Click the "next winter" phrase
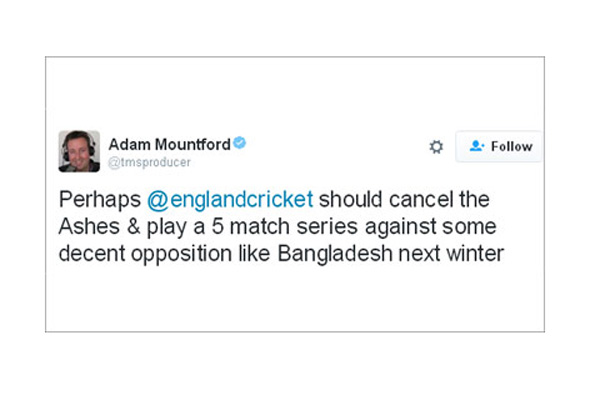600x400 pixels. (x=451, y=254)
